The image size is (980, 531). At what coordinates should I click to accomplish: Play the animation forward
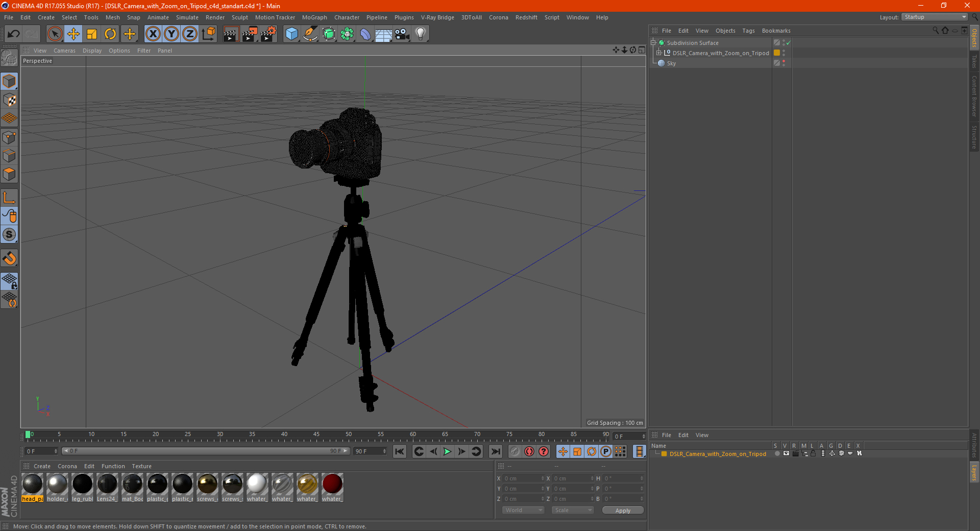coord(447,451)
